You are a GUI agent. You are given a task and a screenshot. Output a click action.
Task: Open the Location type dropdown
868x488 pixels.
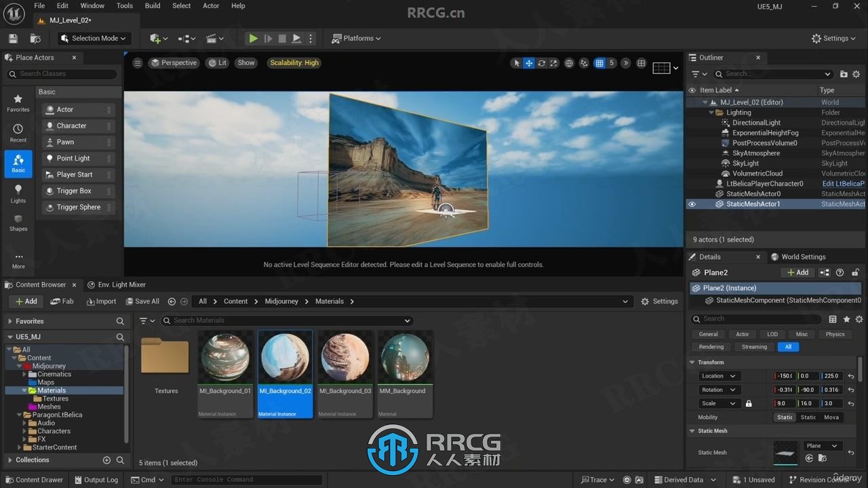pos(718,376)
